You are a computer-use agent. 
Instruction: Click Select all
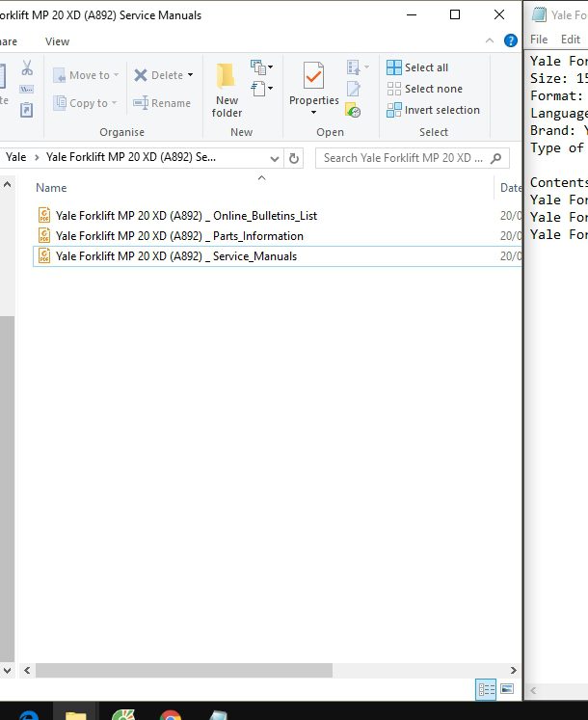(417, 67)
